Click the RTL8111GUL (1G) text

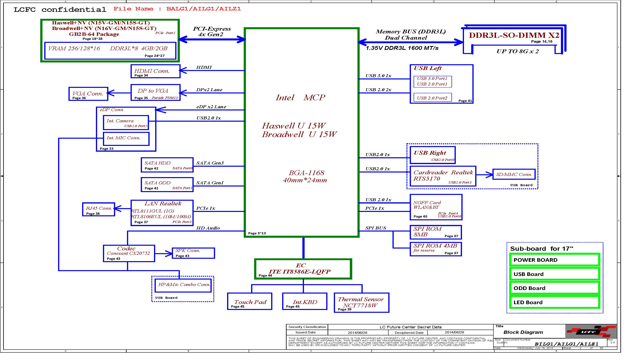(x=153, y=211)
